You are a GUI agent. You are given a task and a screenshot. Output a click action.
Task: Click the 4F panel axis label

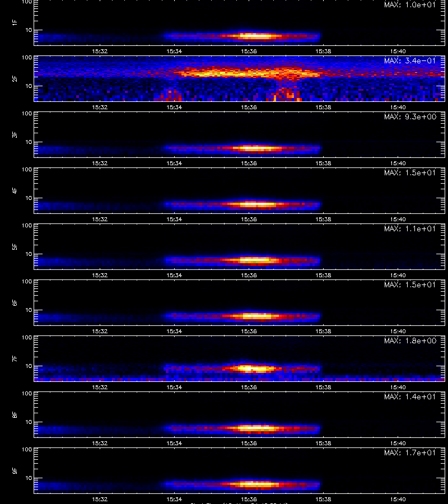(x=15, y=190)
